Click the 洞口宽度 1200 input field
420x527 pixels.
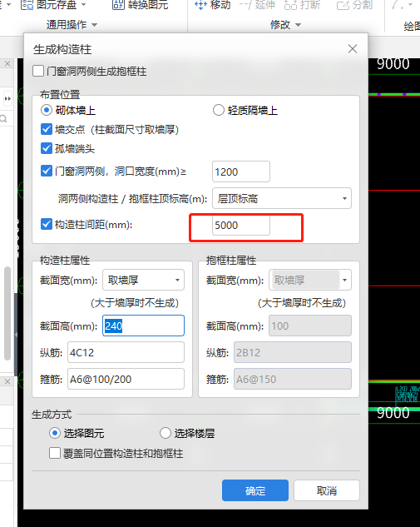[x=241, y=172]
